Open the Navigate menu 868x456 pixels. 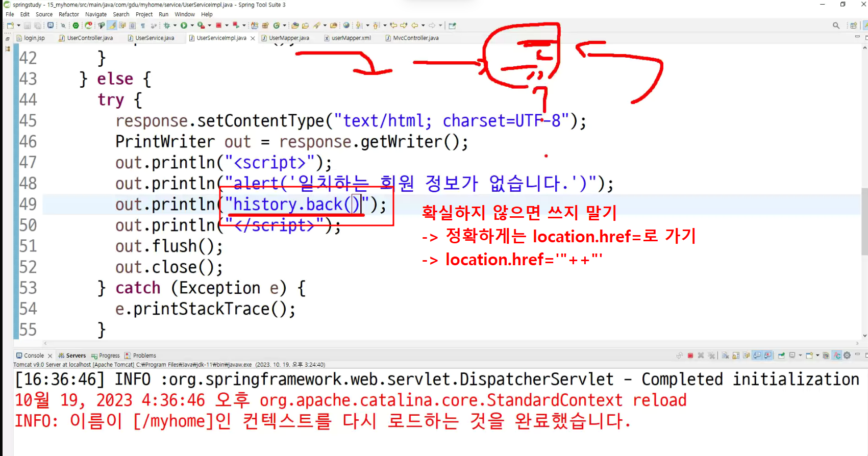point(96,14)
